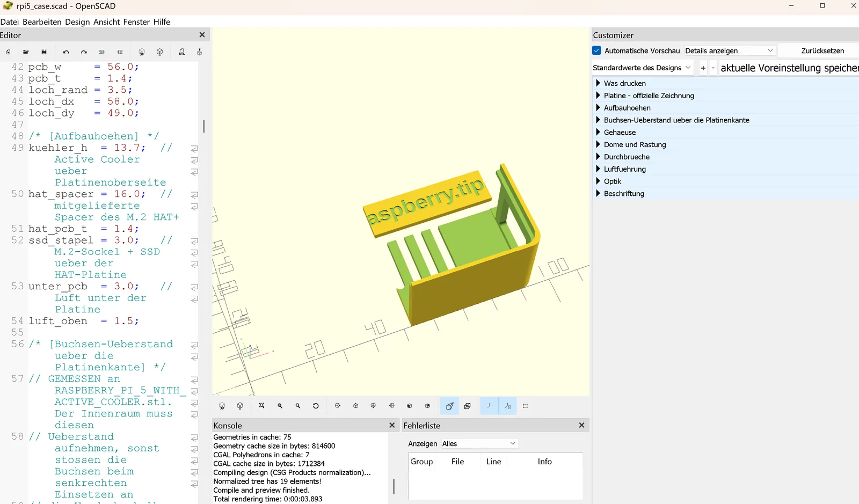Open the Standardwerte des Designs preset dropdown
Screen dimensions: 859x504
click(642, 68)
